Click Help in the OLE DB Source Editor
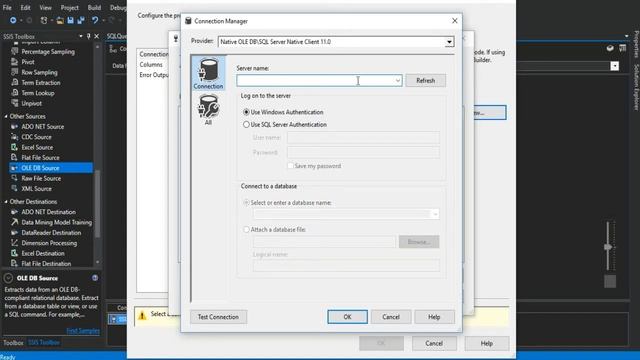Screen dimensions: 640x360 [x=487, y=343]
